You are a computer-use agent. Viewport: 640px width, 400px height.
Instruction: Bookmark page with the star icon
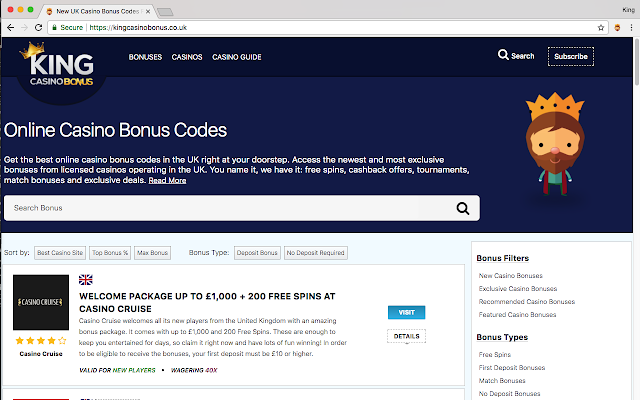point(601,28)
